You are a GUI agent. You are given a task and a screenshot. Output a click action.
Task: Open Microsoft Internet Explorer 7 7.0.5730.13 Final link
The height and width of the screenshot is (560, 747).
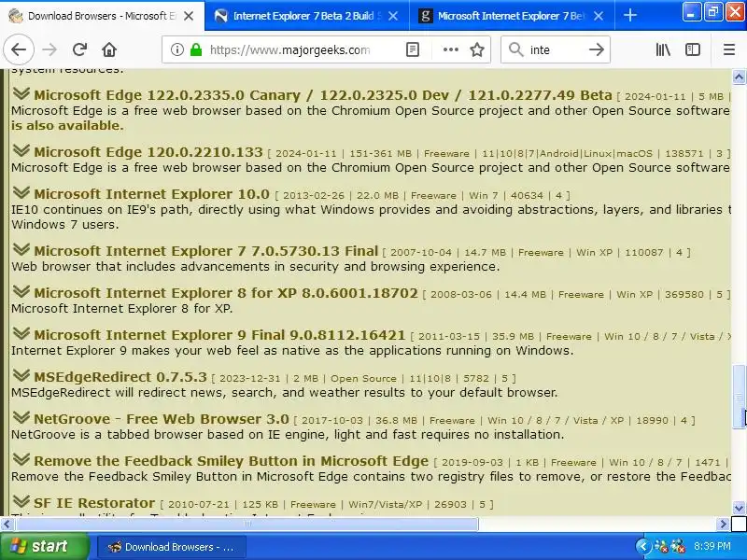tap(205, 251)
